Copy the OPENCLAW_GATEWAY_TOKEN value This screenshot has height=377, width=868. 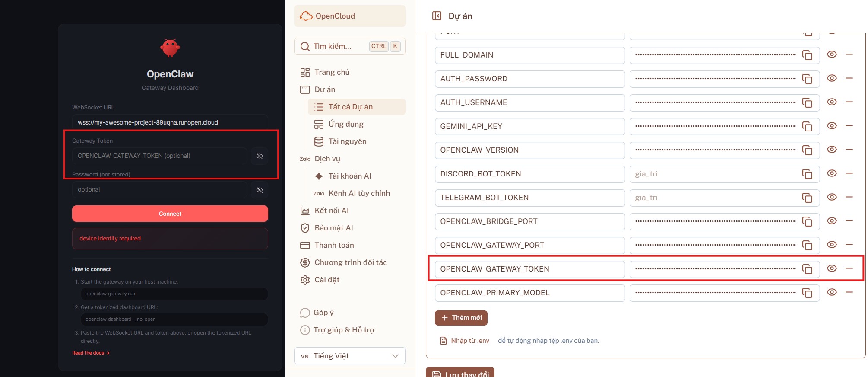[807, 269]
